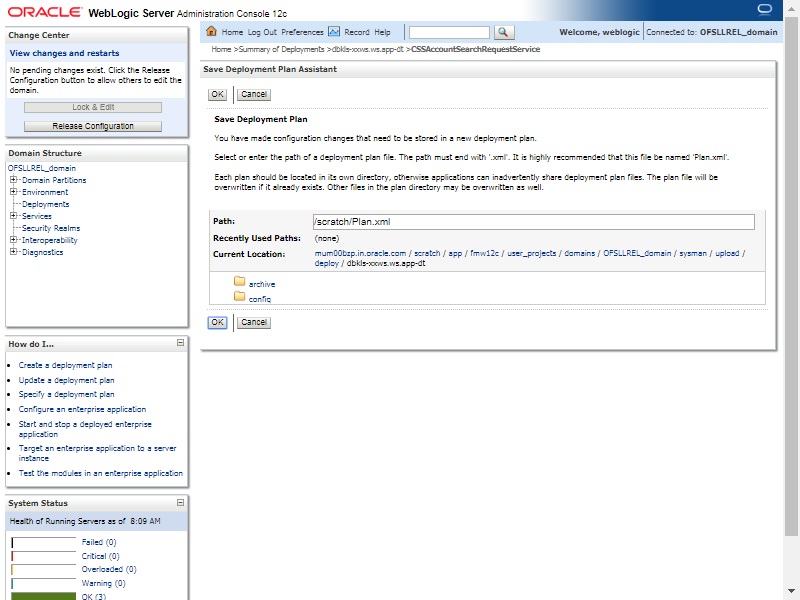The height and width of the screenshot is (600, 800).
Task: Click mum00bsp.in.oracle.com location link
Action: (x=360, y=254)
